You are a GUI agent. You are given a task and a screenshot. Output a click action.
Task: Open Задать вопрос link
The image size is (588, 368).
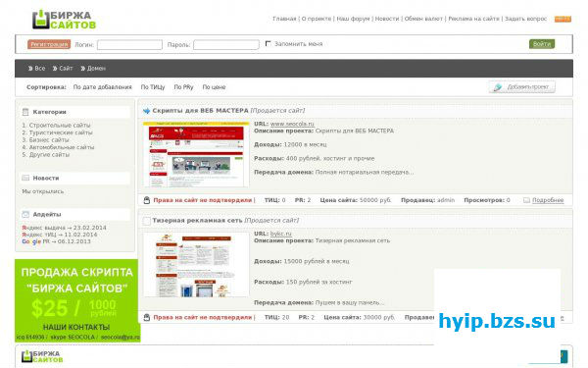[x=525, y=19]
